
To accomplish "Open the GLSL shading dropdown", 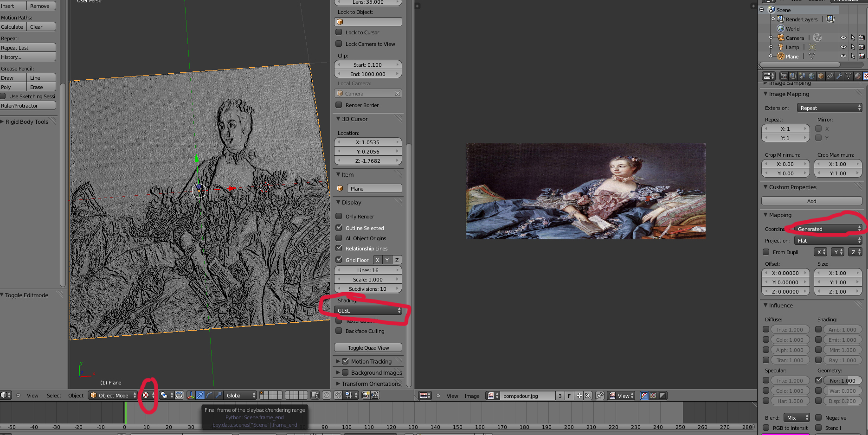I will tap(368, 311).
